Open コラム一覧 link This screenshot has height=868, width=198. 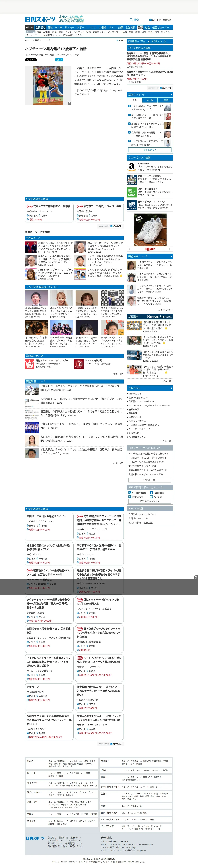point(166,441)
